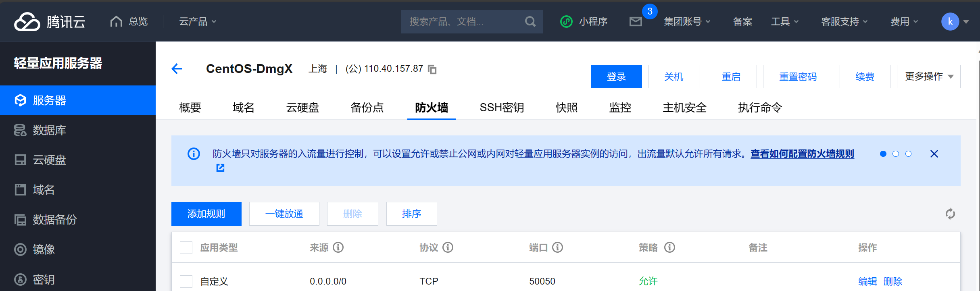
Task: Switch to the 主机安全 tab
Action: (x=684, y=108)
